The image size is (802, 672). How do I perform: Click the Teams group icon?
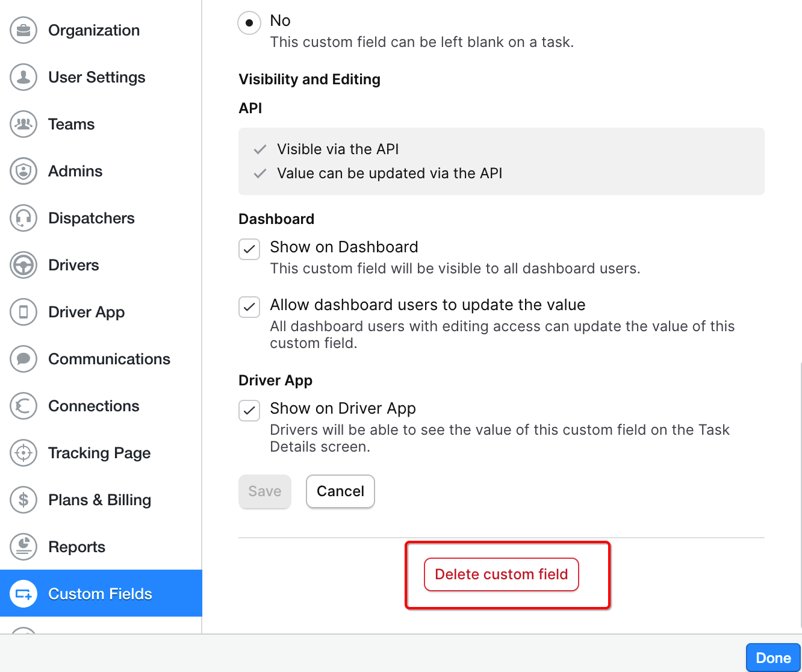[x=23, y=124]
